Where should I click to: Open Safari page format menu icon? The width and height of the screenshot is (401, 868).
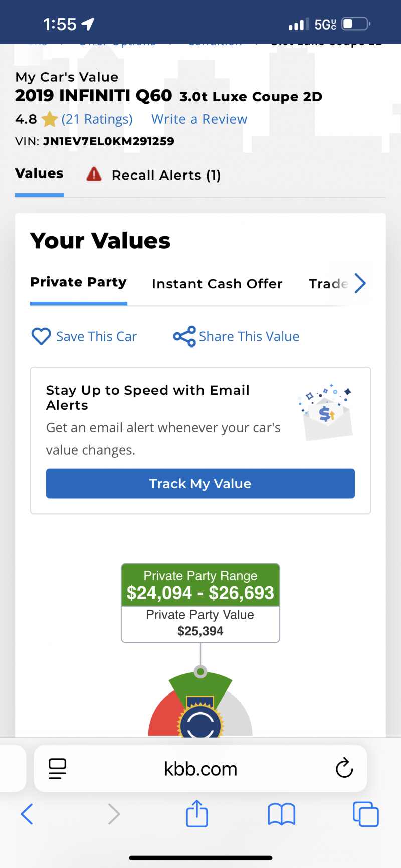(57, 768)
